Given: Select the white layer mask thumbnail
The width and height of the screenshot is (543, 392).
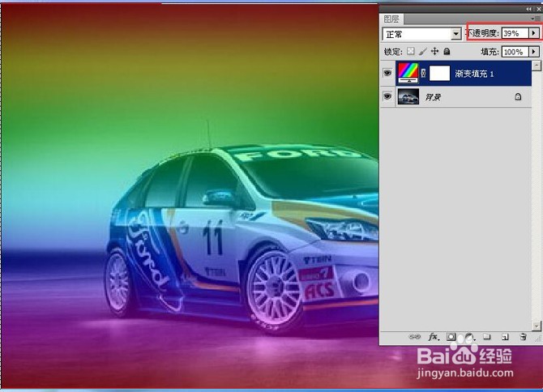Looking at the screenshot, I should (x=439, y=74).
